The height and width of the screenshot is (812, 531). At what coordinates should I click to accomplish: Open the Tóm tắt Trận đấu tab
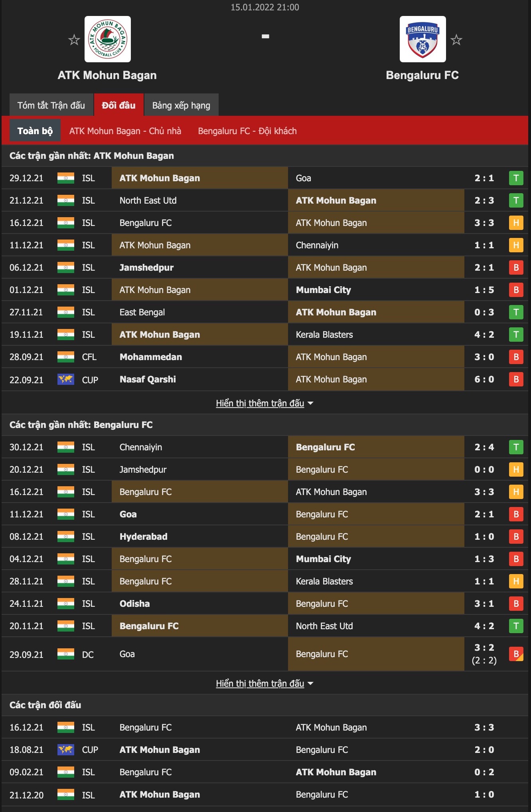pyautogui.click(x=51, y=105)
